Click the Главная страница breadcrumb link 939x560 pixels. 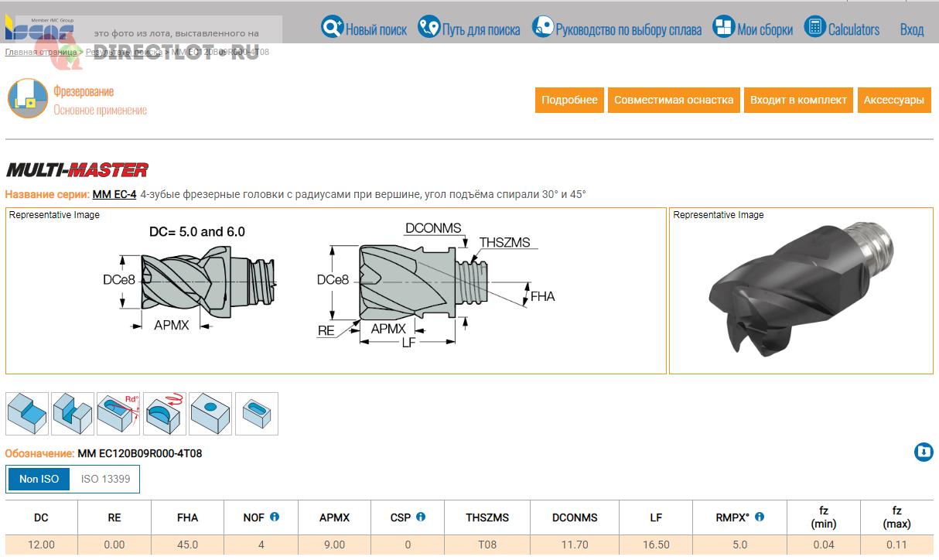click(x=41, y=52)
